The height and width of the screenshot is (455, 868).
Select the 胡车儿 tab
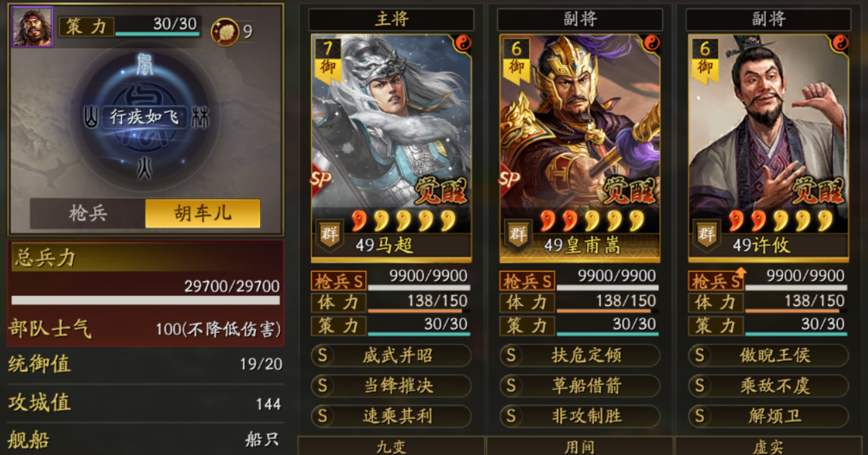coord(203,213)
